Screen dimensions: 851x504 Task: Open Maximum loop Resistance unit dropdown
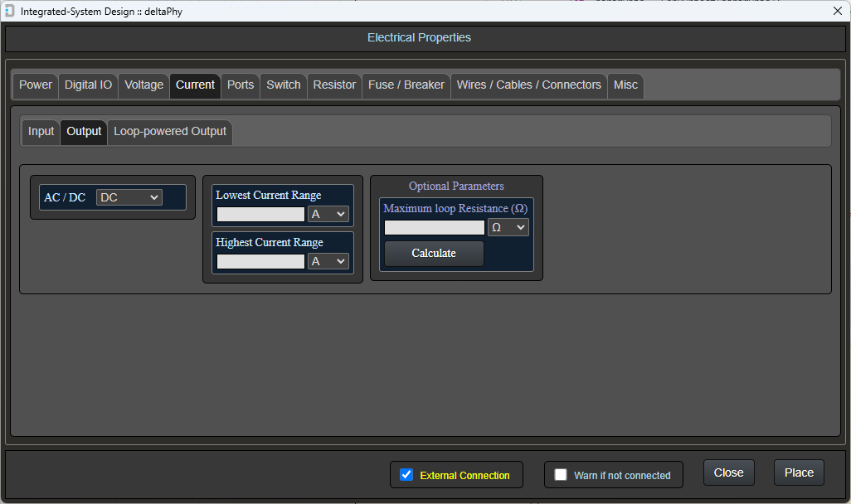tap(508, 227)
